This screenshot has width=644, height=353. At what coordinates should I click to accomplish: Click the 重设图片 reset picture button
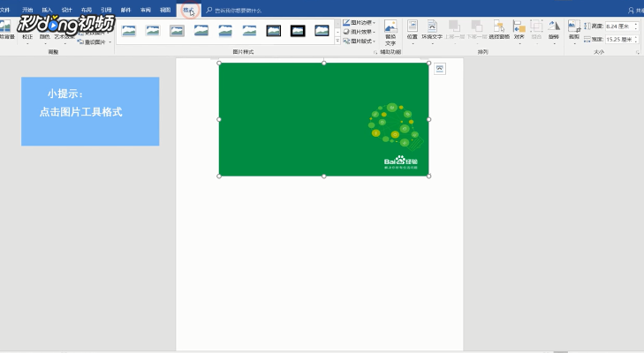pyautogui.click(x=92, y=41)
